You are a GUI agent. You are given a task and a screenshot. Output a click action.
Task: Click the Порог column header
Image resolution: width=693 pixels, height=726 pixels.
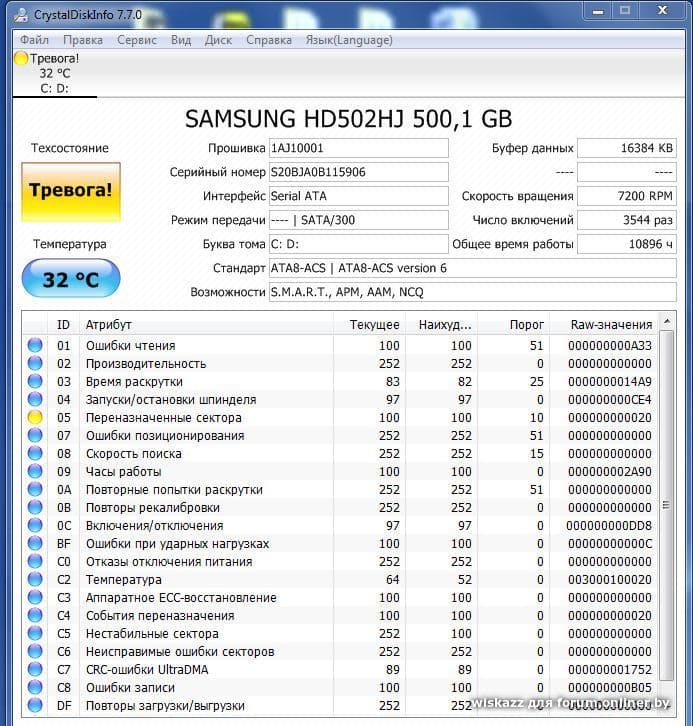coord(514,325)
